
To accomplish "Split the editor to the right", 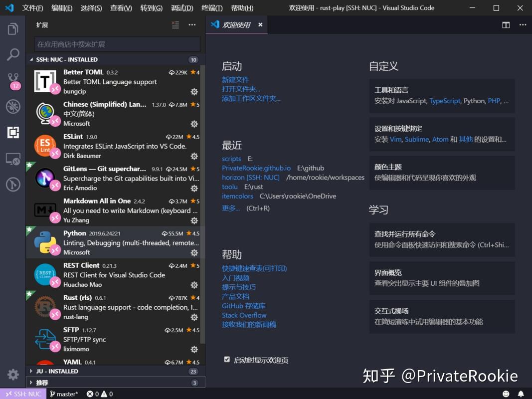I will [506, 25].
